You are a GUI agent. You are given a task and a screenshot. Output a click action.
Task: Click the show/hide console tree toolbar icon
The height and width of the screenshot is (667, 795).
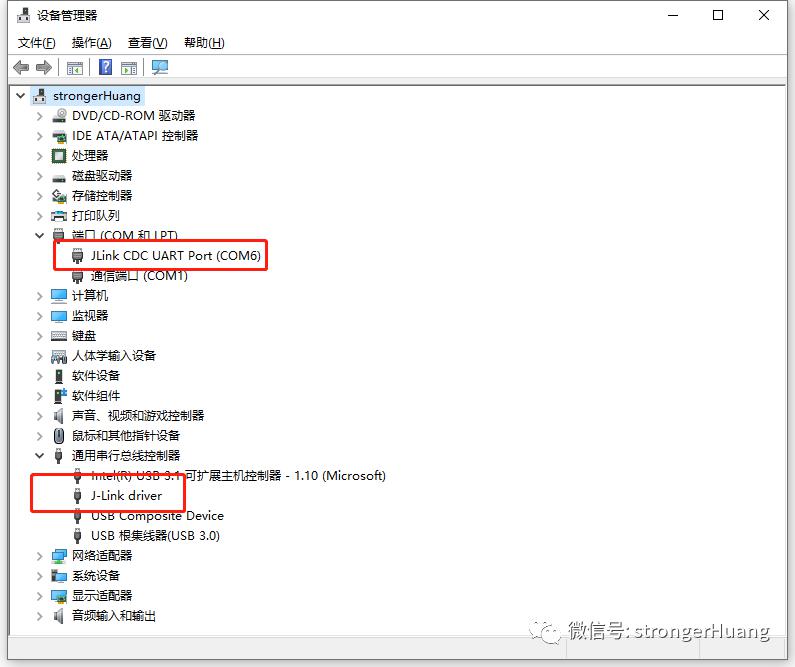point(75,67)
